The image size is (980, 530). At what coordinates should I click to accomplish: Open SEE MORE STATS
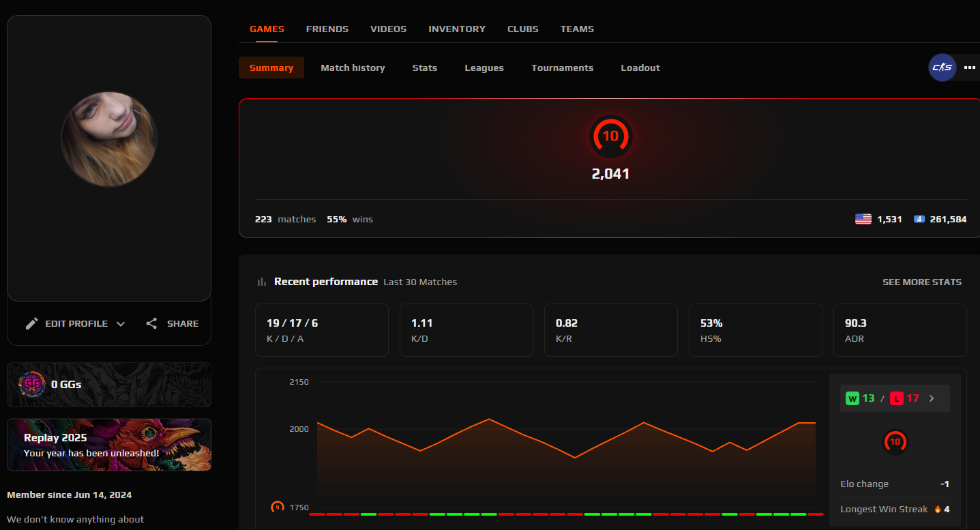point(921,281)
